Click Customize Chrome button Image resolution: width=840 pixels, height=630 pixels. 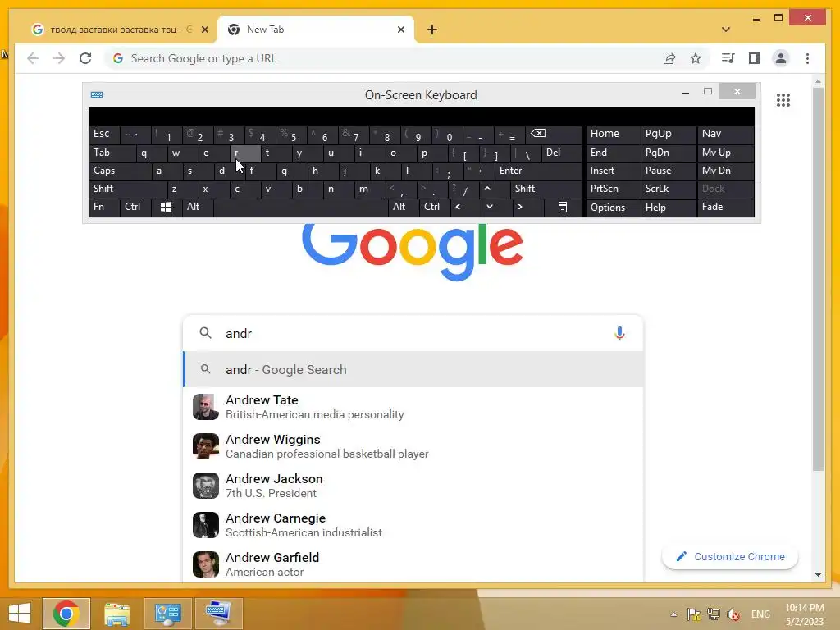(x=730, y=557)
